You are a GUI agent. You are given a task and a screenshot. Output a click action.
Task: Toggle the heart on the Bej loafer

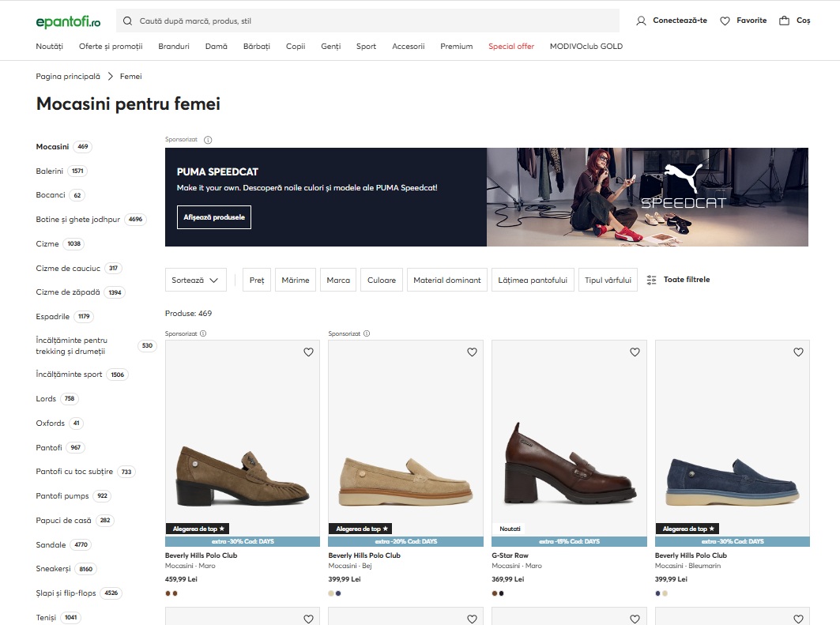click(x=472, y=352)
